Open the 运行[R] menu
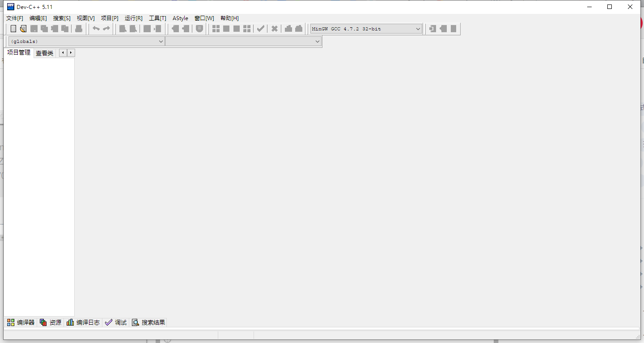Screen dimensions: 644x343 click(134, 18)
